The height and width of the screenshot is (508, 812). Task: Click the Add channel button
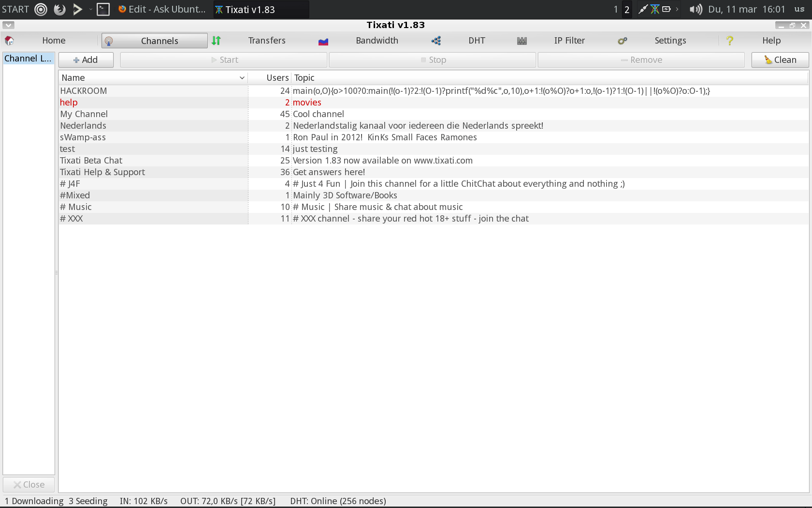coord(86,60)
